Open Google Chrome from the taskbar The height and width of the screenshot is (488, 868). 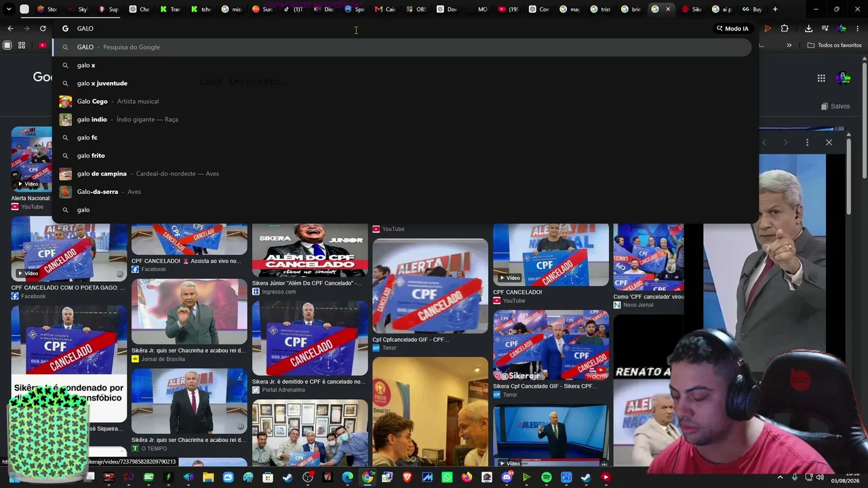[x=367, y=478]
